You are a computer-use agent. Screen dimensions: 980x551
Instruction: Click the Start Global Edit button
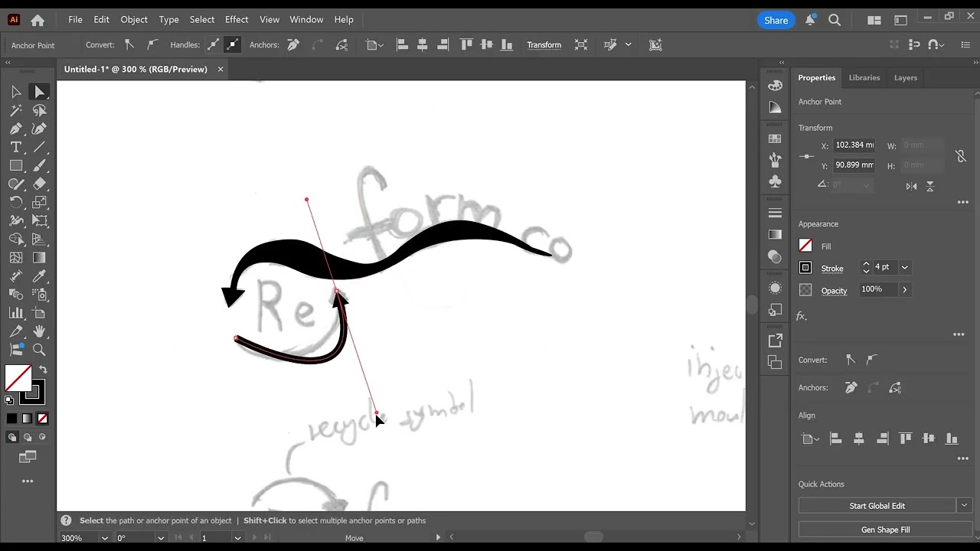877,505
